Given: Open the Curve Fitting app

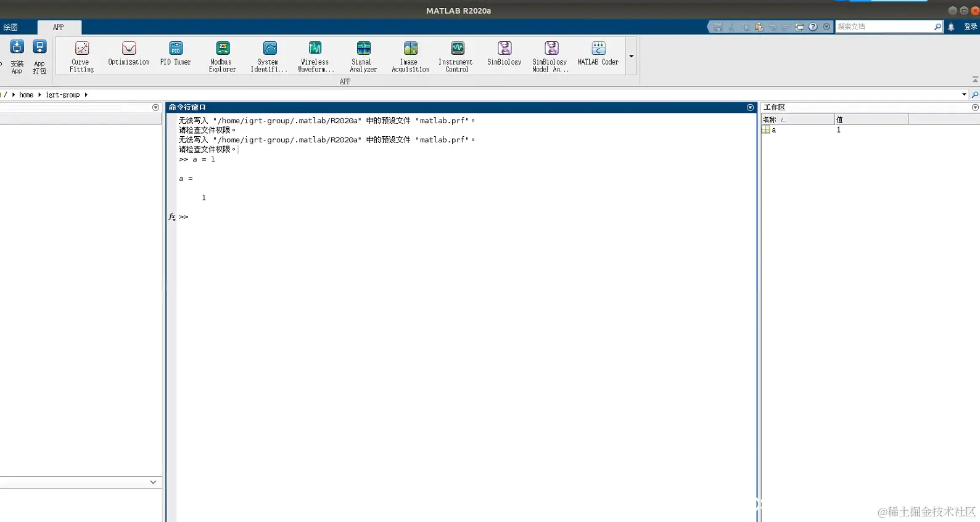Looking at the screenshot, I should (x=81, y=57).
